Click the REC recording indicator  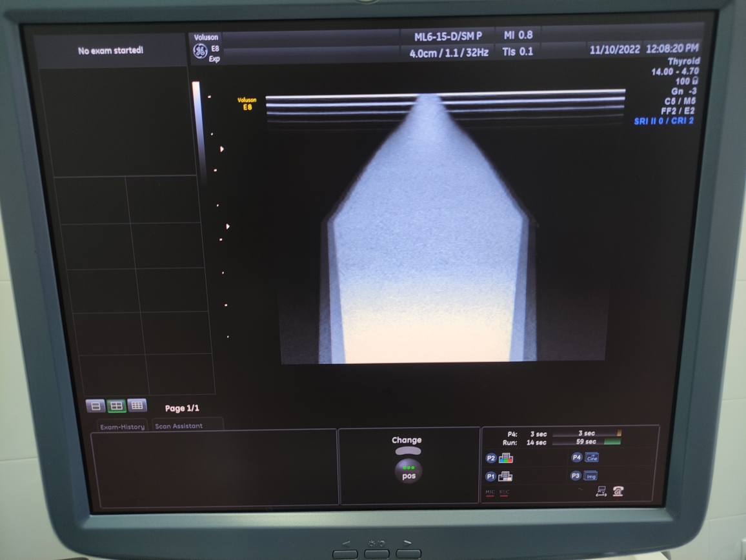[504, 494]
